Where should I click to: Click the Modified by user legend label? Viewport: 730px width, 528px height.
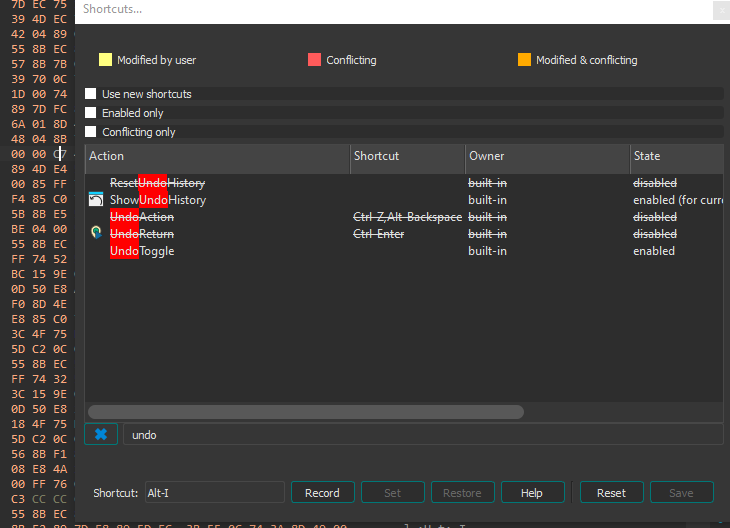[156, 60]
